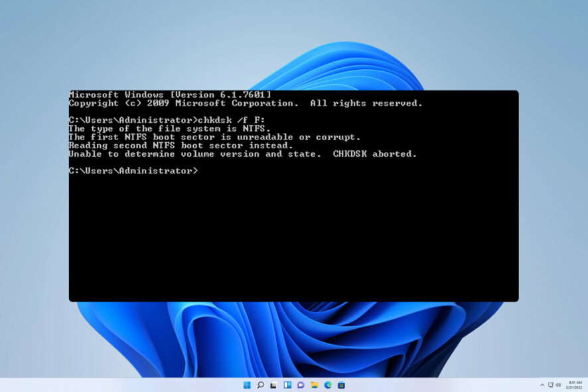Click the 'unreadable or corrupt.' text
The image size is (588, 392).
coord(299,137)
